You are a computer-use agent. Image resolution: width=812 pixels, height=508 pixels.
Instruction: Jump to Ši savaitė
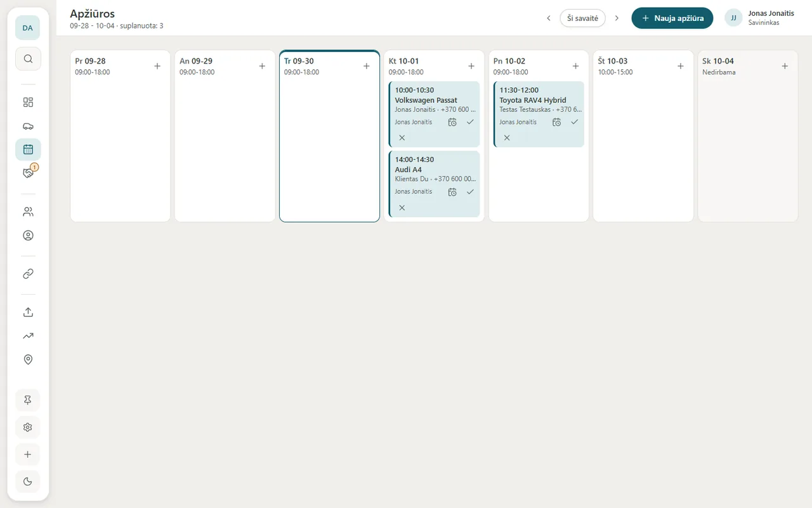click(x=582, y=18)
